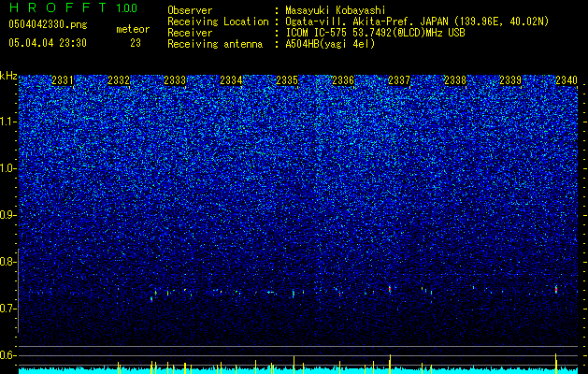
Task: Click the 2334 time marker
Action: pyautogui.click(x=231, y=80)
